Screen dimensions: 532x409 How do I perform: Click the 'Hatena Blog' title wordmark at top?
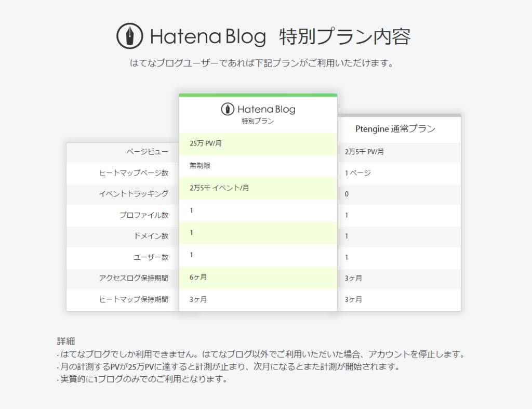[x=208, y=37]
